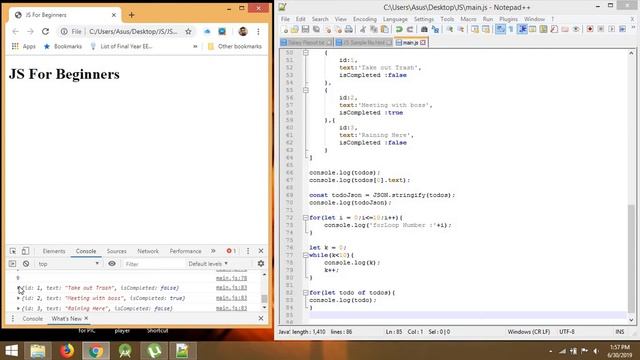This screenshot has height=360, width=640.
Task: Toggle Synchronize Vertical Scrolling in Notepad++
Action: coord(475,29)
